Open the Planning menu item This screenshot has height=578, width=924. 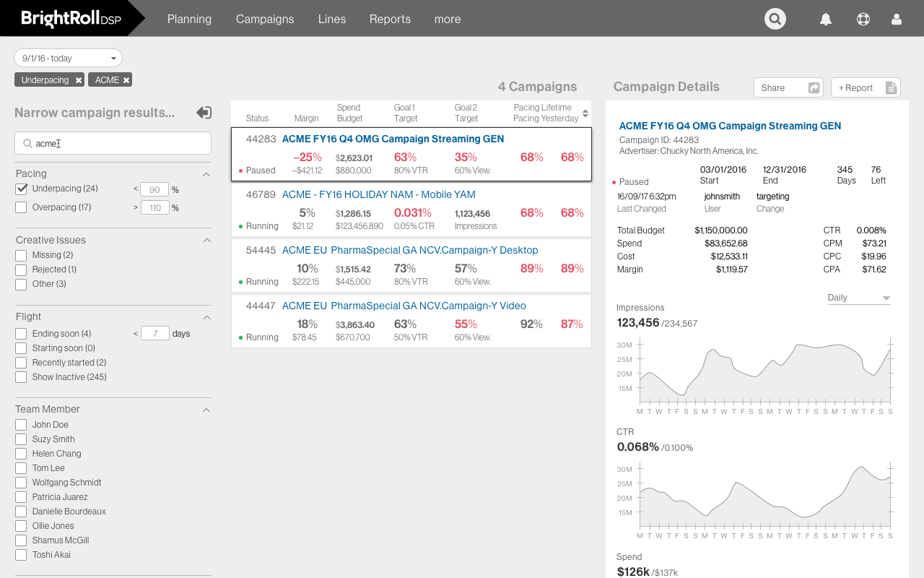(x=189, y=19)
